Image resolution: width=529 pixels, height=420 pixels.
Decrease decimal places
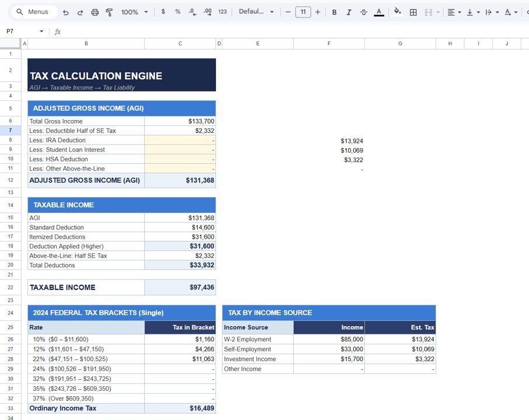(x=193, y=11)
